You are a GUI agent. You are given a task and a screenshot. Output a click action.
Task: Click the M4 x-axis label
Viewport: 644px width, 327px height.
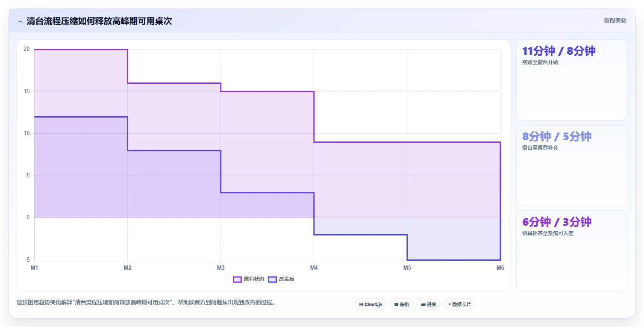(x=314, y=268)
